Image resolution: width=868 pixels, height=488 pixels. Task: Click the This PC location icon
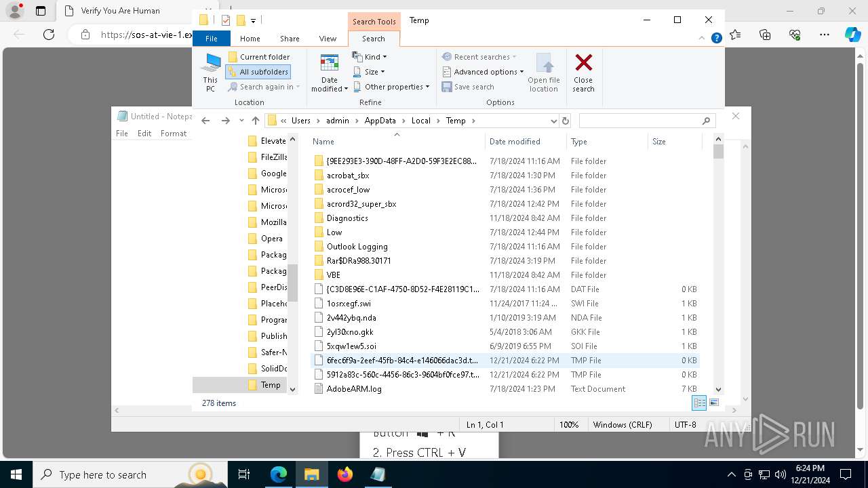pyautogui.click(x=211, y=73)
